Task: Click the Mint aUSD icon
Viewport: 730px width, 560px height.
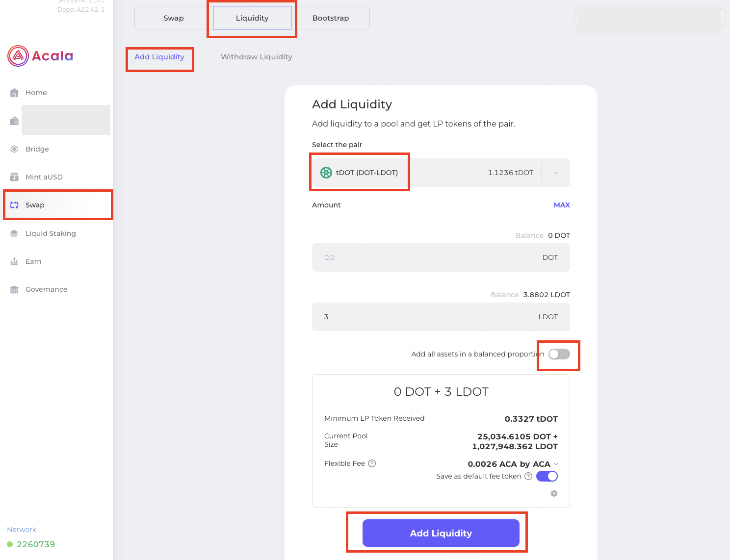Action: click(x=14, y=177)
